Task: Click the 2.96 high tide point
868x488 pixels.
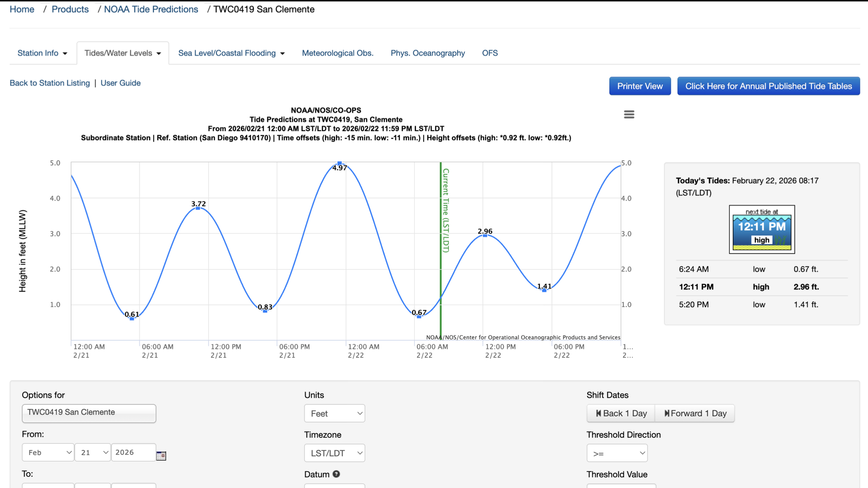Action: pos(485,235)
